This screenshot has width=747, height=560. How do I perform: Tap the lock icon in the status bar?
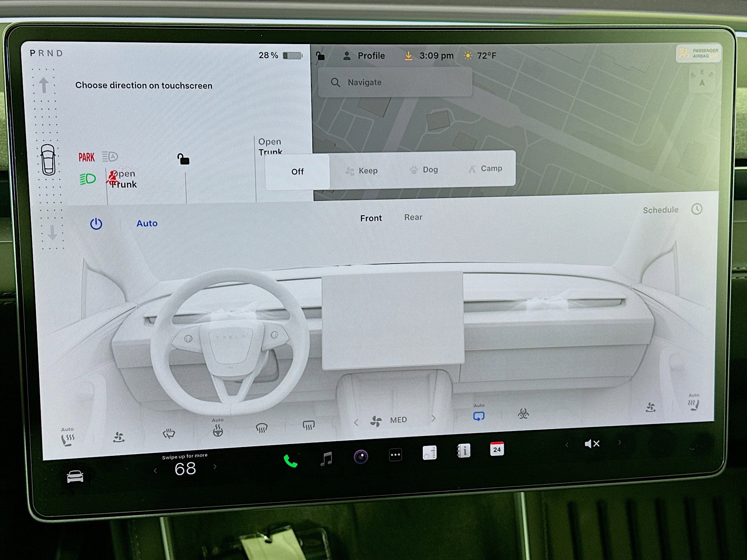coord(320,56)
